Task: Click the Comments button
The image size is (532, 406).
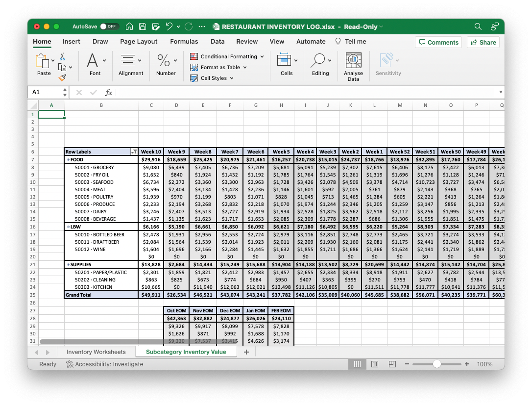Action: pyautogui.click(x=438, y=42)
